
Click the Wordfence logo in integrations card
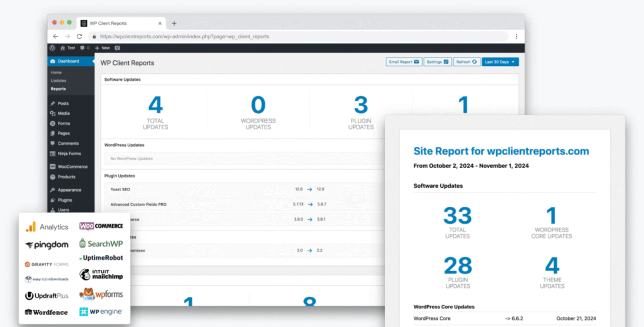click(46, 312)
